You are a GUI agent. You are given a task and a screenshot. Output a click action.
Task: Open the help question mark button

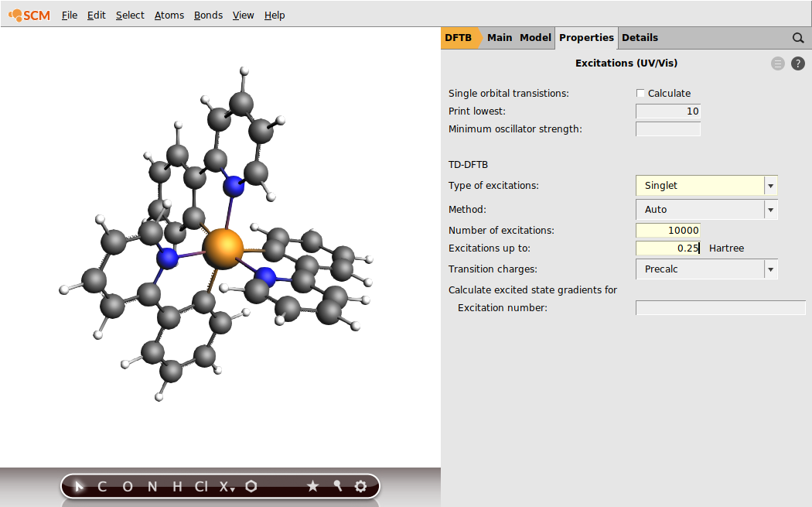[798, 63]
